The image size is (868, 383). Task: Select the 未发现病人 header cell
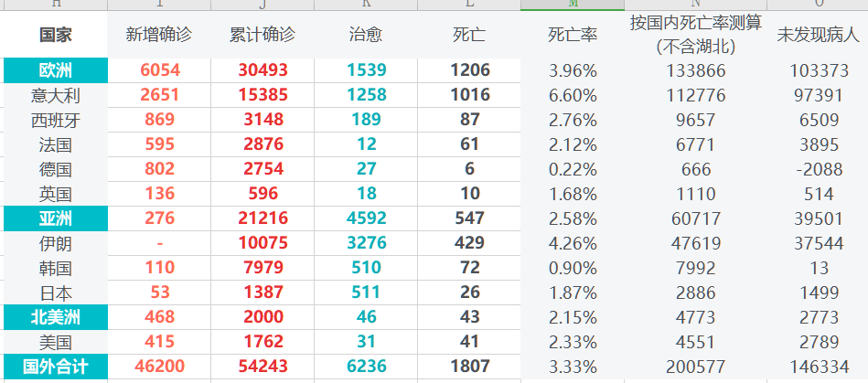[x=819, y=35]
